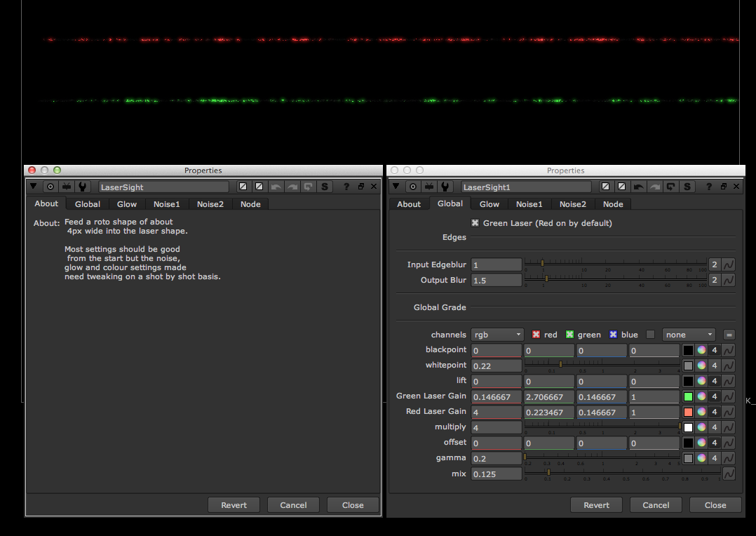Switch to the Glow tab

[489, 203]
